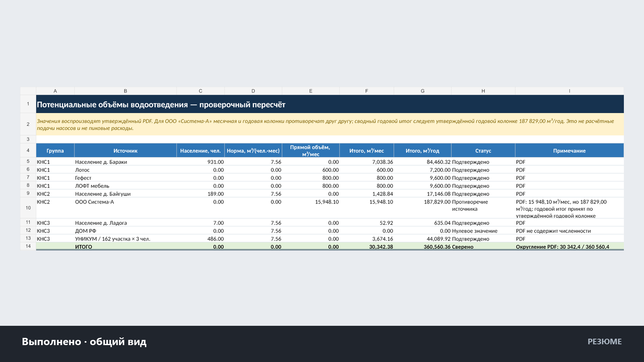Viewport: 644px width, 362px height.
Task: Click the 'Норма, м³/(чел.·мес)' header cell
Action: coord(253,150)
